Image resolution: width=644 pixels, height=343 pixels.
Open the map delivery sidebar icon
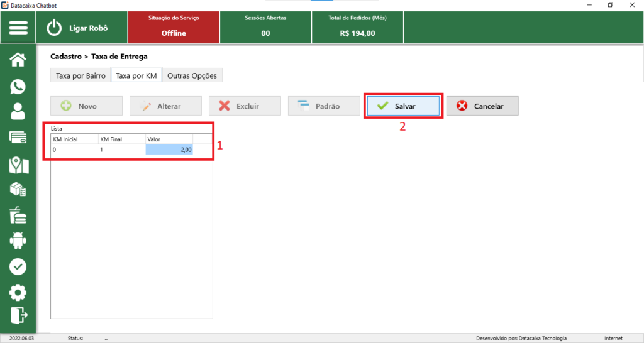pos(18,165)
